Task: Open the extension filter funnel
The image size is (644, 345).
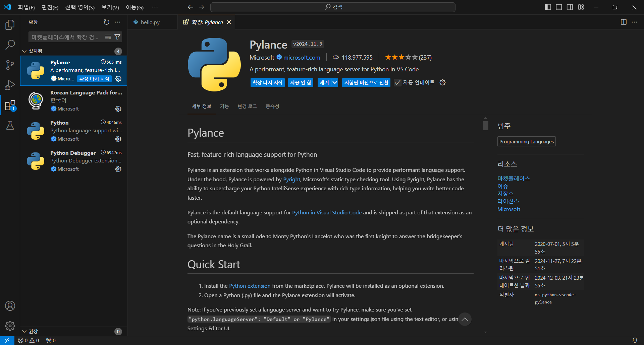Action: pos(117,37)
